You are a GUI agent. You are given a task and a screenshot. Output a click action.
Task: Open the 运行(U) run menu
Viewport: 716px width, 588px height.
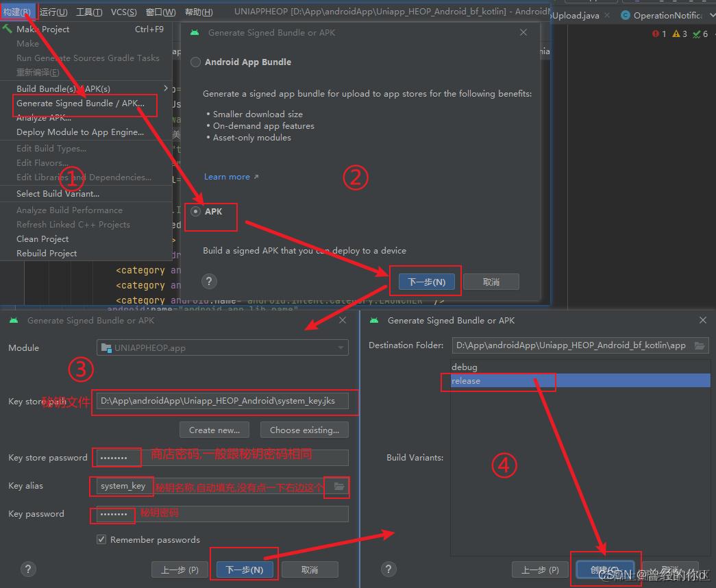coord(53,12)
